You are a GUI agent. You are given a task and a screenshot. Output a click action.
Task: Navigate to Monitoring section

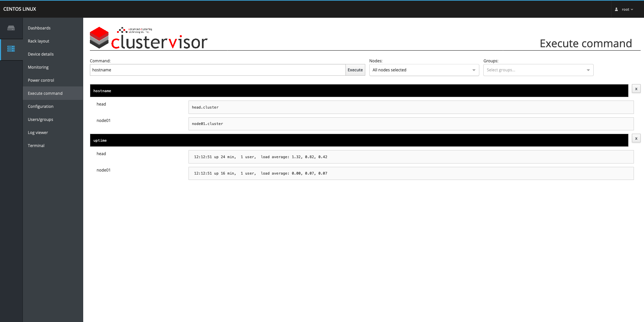[x=38, y=67]
